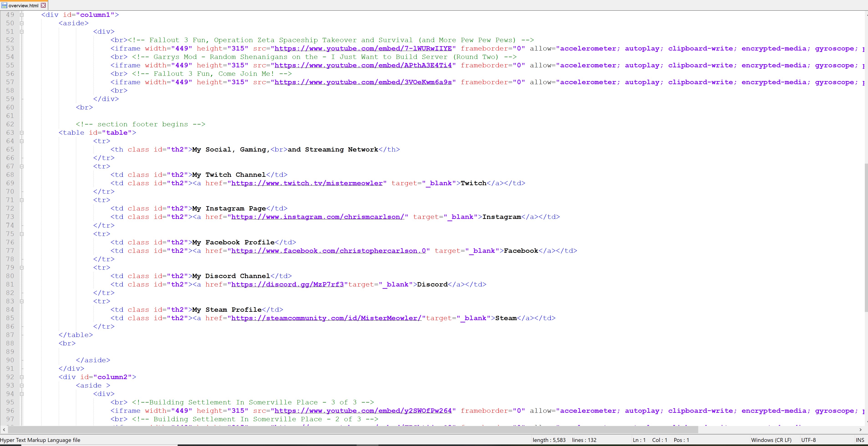Open the twitch.tv/mistermeowler link
The image size is (868, 446).
click(x=307, y=183)
